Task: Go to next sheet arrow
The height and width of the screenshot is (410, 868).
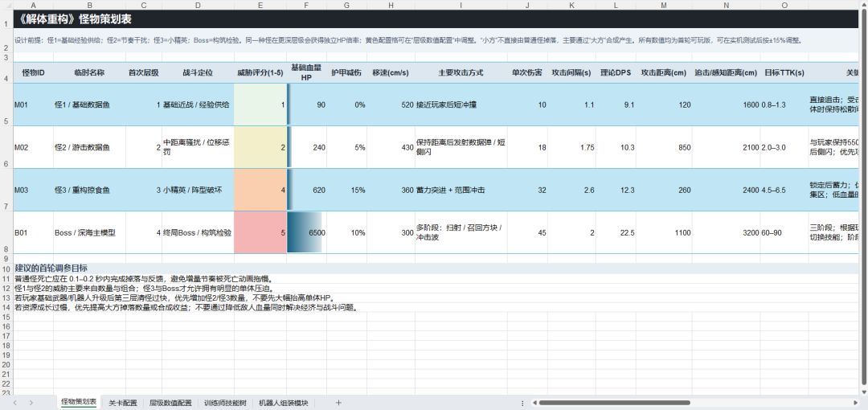Action: pos(31,403)
